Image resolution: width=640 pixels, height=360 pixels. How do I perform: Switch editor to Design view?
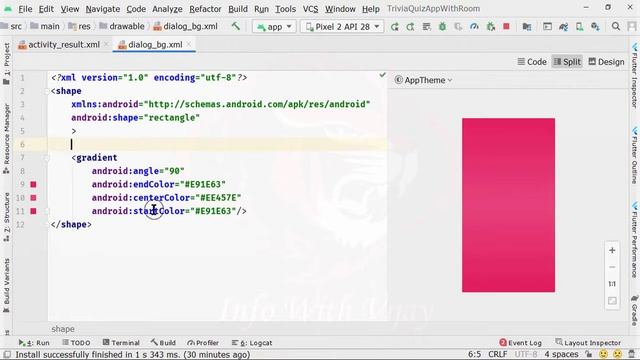[606, 62]
